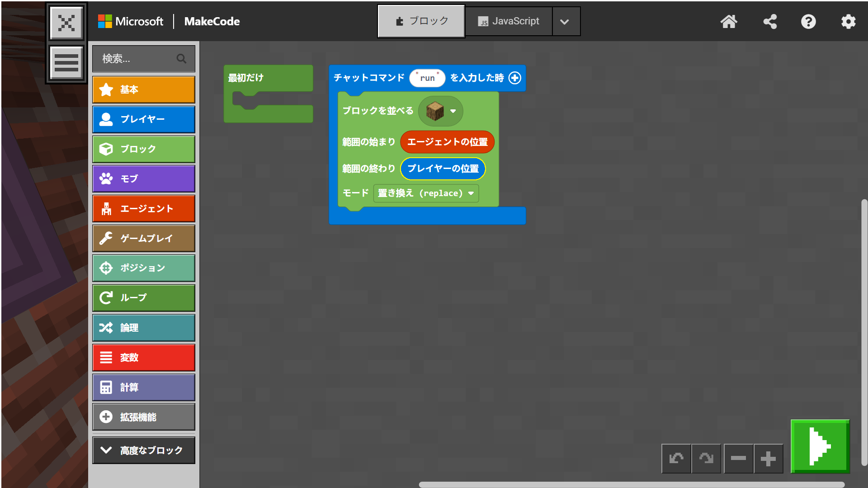Open the ブロック toolbox category
The image size is (868, 488).
[x=144, y=149]
